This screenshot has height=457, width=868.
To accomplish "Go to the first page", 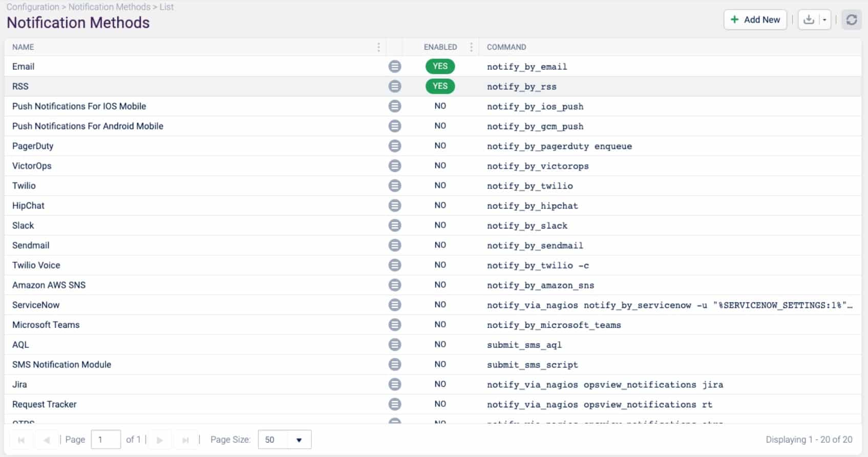I will point(22,440).
